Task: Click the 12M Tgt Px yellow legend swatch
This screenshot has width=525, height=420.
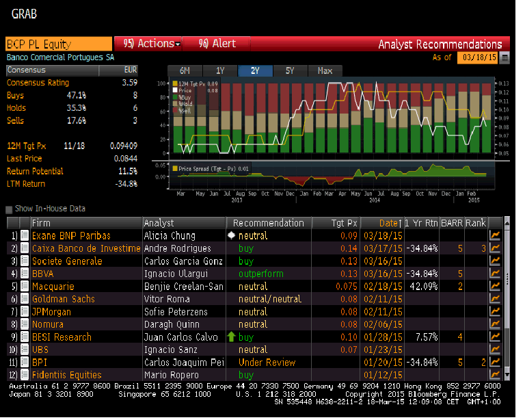Action: coord(175,83)
